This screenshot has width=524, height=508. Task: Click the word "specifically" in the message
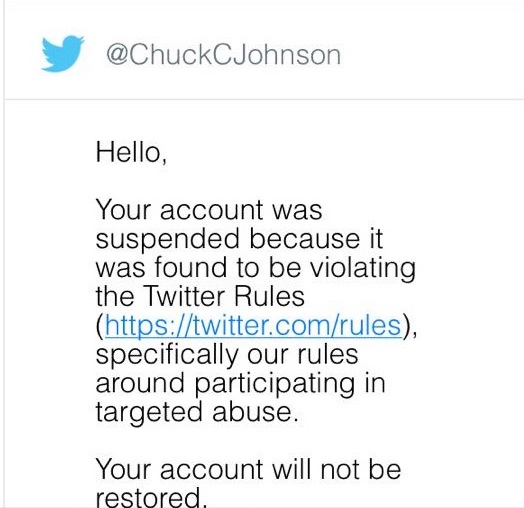tap(166, 356)
